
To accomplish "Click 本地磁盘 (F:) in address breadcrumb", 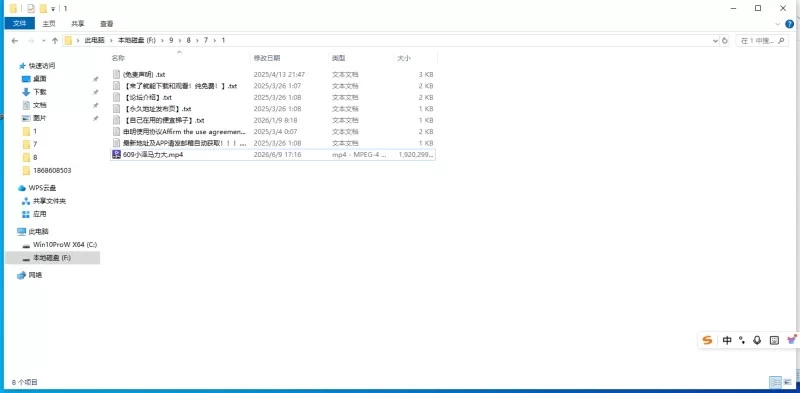I will tap(137, 40).
